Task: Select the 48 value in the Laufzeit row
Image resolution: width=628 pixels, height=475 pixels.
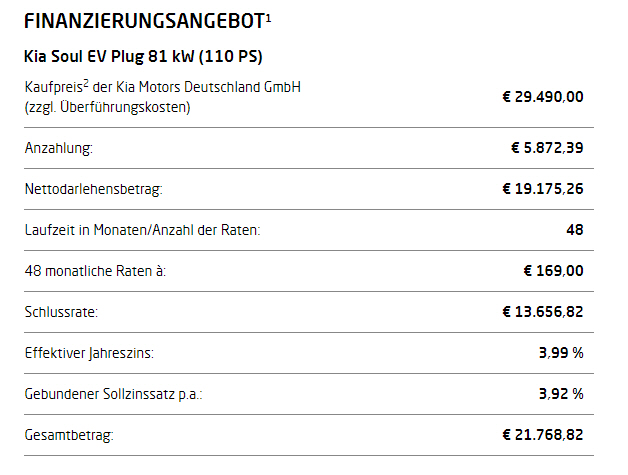Action: (x=574, y=230)
